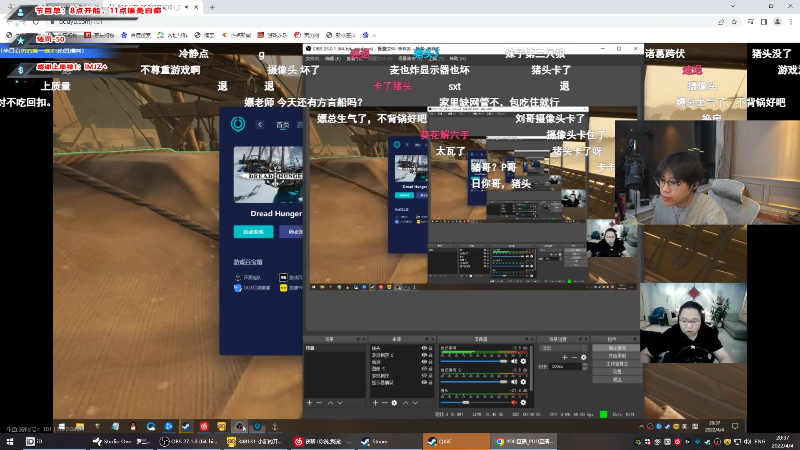
Task: Open 淘宝 bookmark in bookmarks bar
Action: [205, 35]
